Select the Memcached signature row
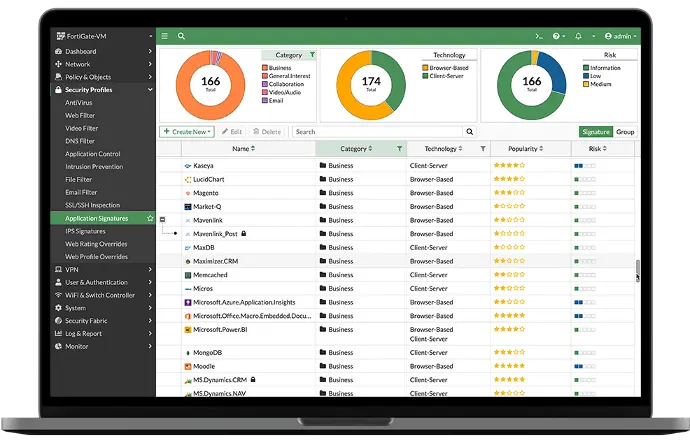This screenshot has width=690, height=445. (x=396, y=275)
